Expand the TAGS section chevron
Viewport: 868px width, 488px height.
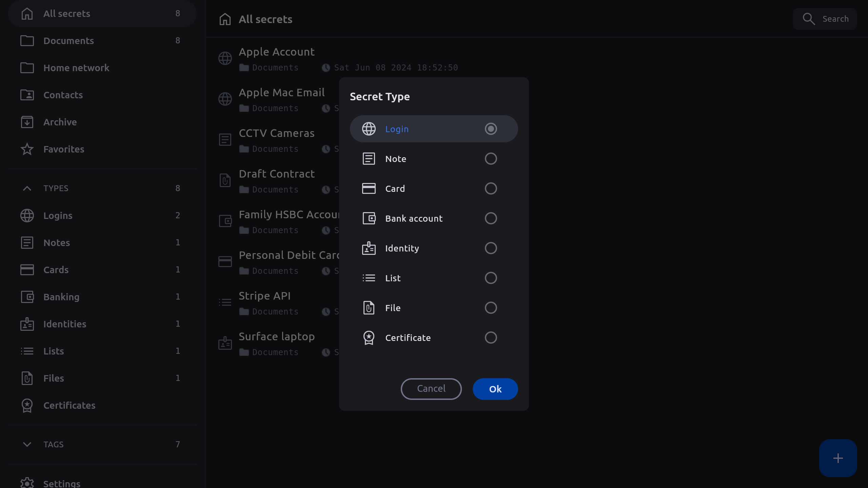click(27, 444)
